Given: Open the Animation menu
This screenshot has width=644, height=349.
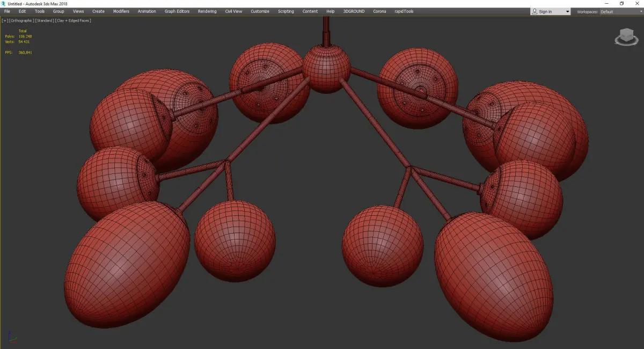Looking at the screenshot, I should click(147, 11).
